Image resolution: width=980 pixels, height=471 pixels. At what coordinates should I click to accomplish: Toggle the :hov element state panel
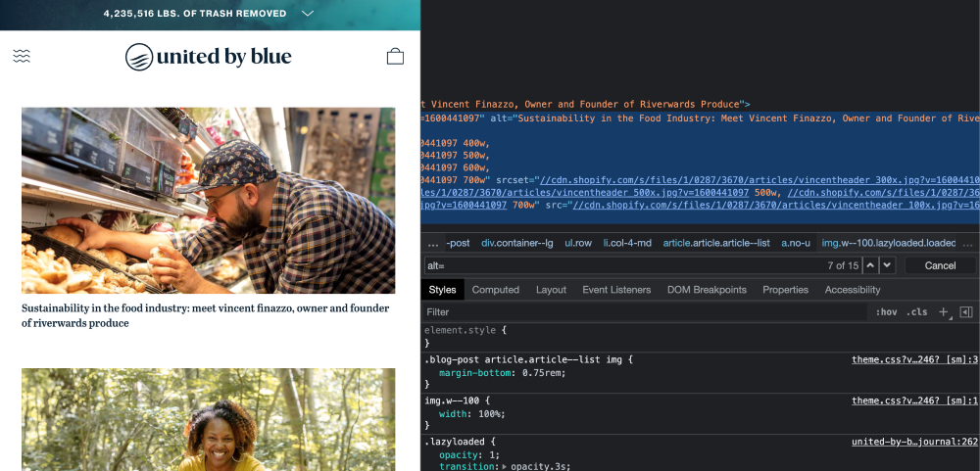click(x=886, y=311)
